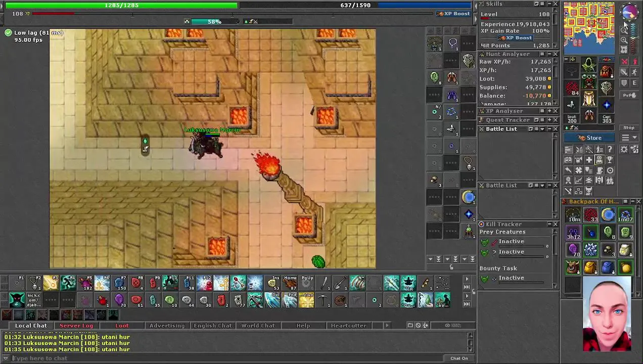Open the Store button

590,138
